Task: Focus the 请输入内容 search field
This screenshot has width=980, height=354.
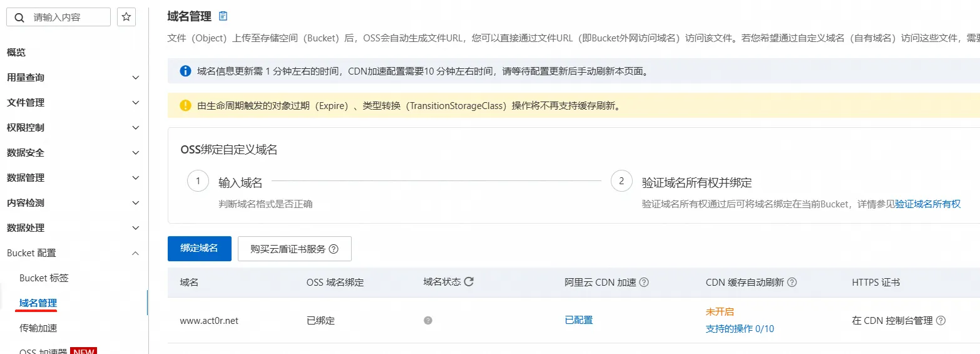Action: click(x=59, y=17)
